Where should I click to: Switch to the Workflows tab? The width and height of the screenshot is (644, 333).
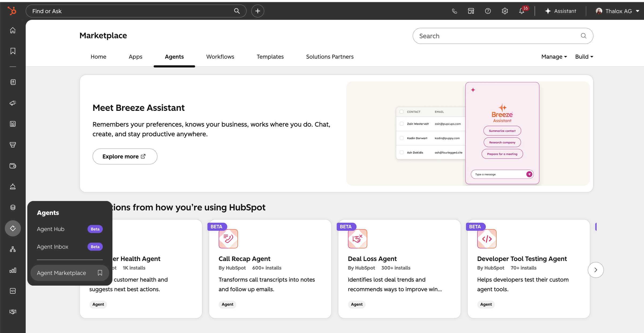click(220, 57)
